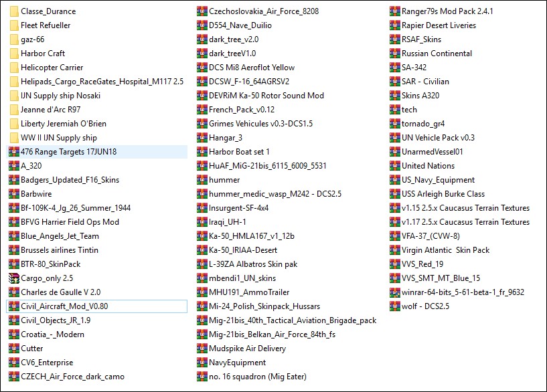Click the Cutter archive icon
The height and width of the screenshot is (392, 547).
[14, 349]
